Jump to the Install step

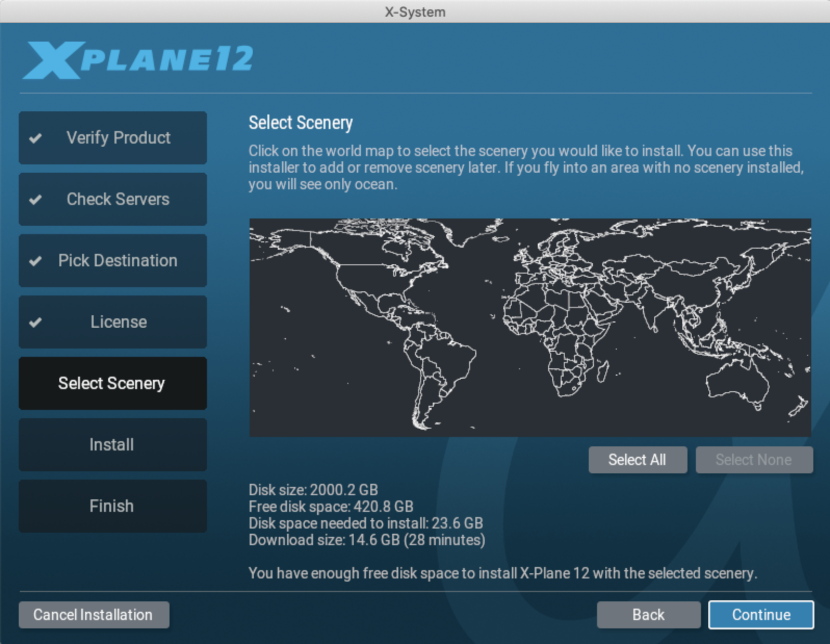click(x=113, y=445)
